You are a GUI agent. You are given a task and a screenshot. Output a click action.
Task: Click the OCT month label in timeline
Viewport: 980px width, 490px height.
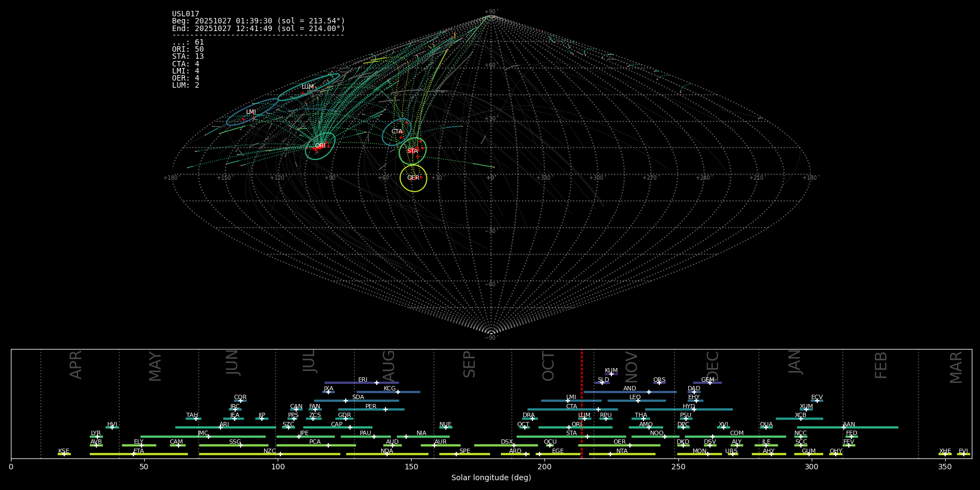point(548,366)
